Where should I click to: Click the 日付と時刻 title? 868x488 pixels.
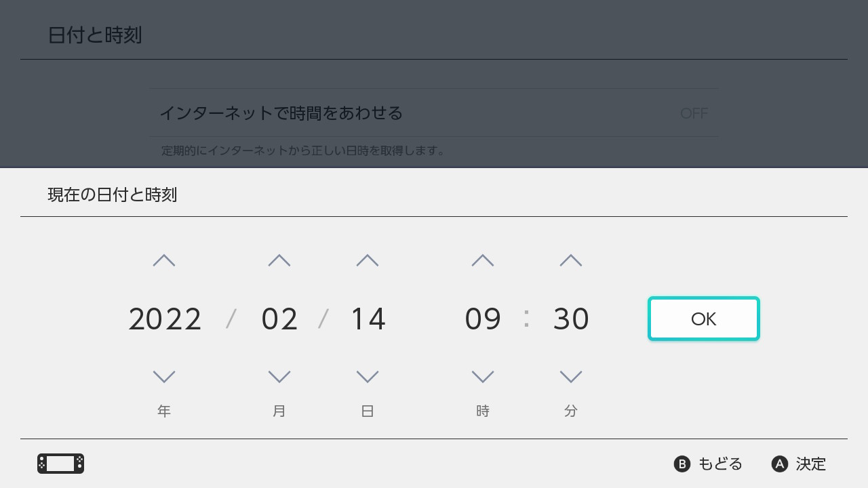coord(94,35)
